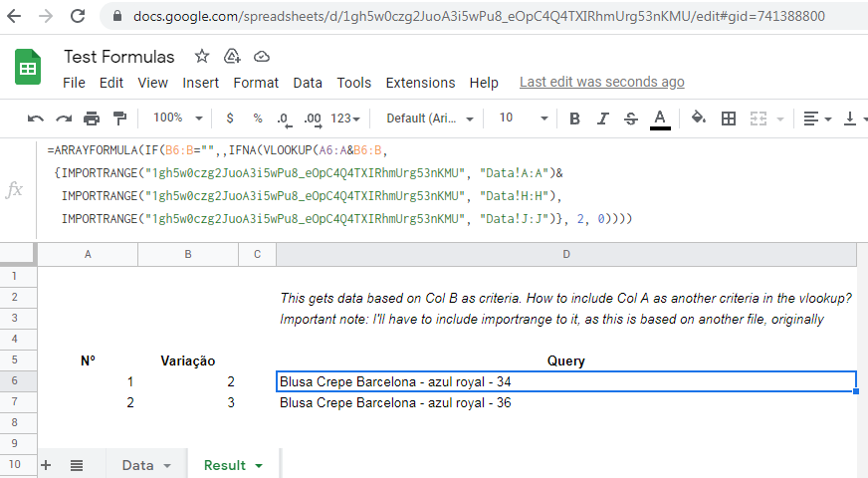Screen dimensions: 868x478
Task: Click the merge cells icon
Action: (759, 119)
